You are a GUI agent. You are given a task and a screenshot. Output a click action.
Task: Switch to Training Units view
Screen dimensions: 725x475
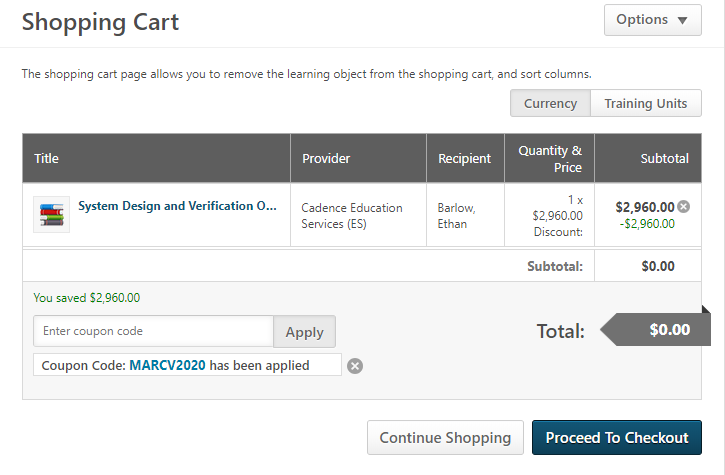(645, 103)
